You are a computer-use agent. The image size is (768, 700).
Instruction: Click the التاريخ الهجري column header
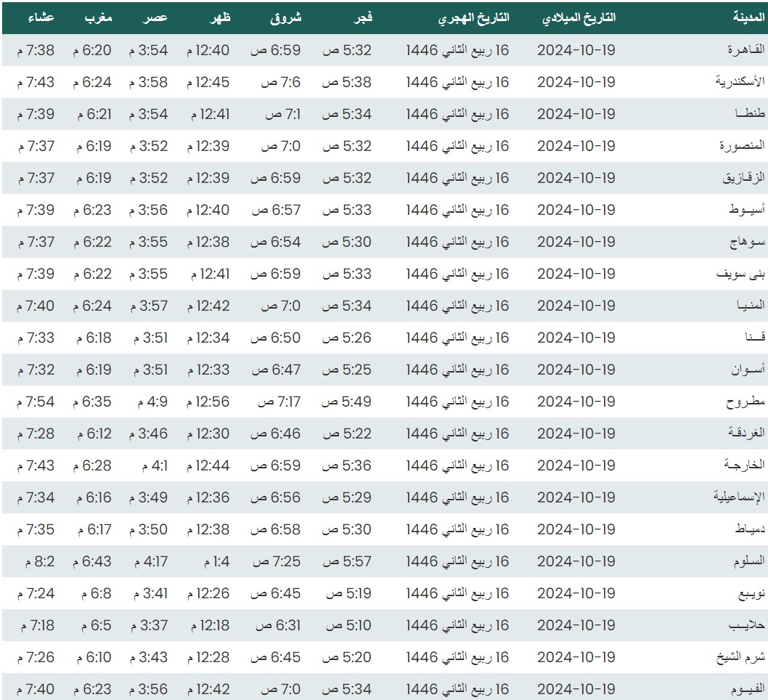pyautogui.click(x=473, y=18)
